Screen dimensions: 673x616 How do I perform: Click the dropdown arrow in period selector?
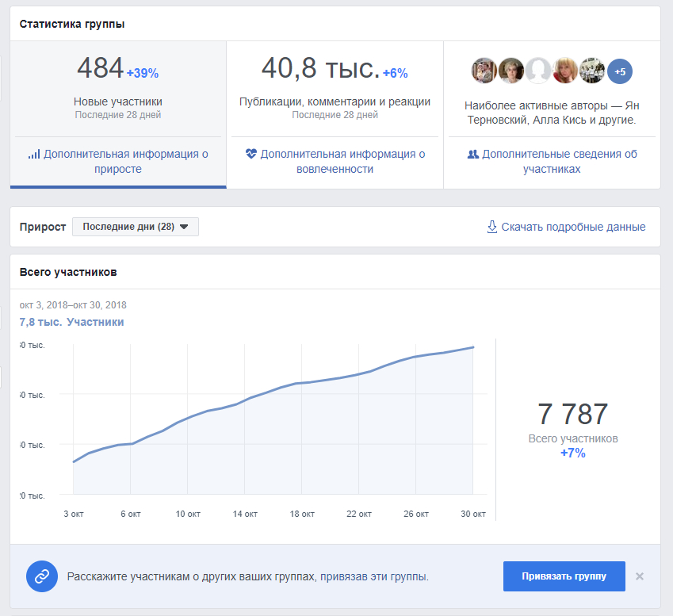184,227
